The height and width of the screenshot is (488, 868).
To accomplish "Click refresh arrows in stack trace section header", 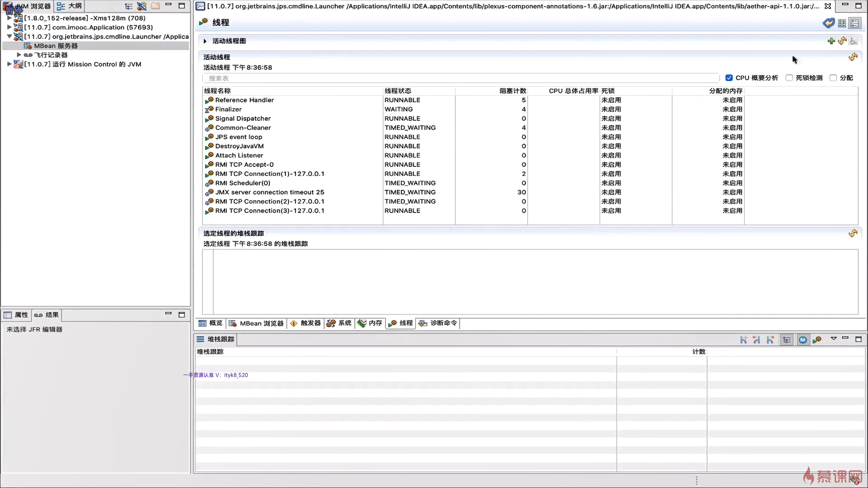I will click(x=853, y=233).
